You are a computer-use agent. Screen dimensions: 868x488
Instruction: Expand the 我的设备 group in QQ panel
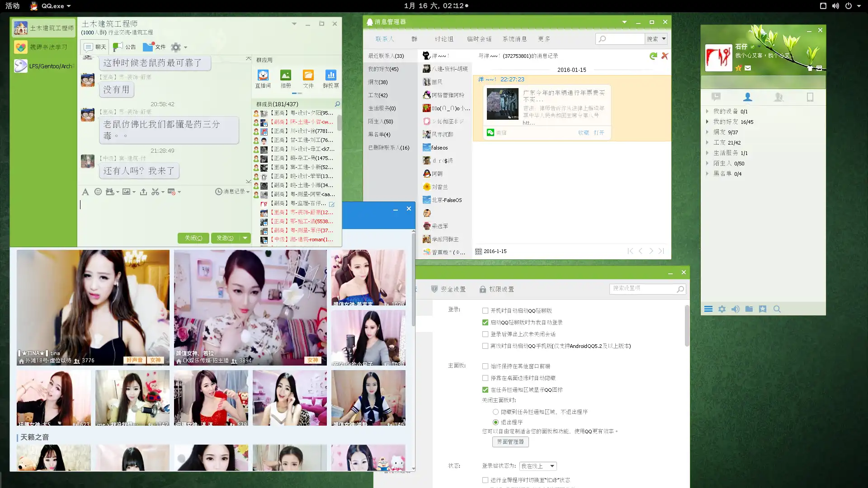click(707, 112)
